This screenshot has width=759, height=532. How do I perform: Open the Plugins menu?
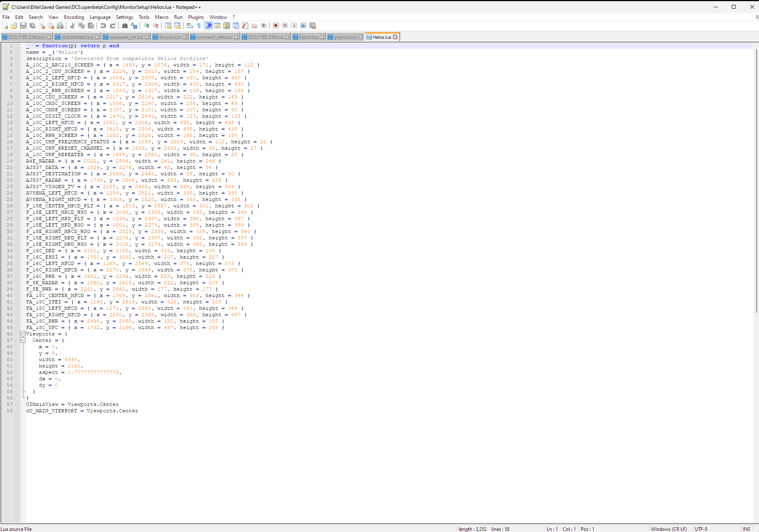click(x=196, y=17)
